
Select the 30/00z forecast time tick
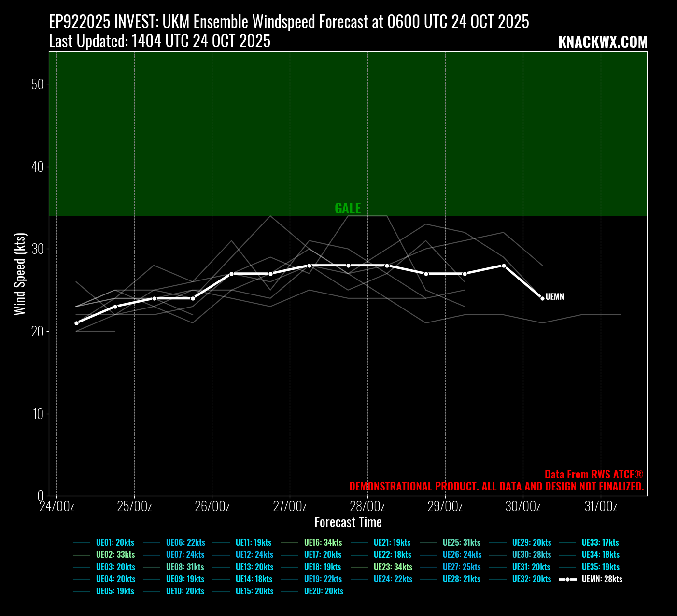[x=523, y=506]
